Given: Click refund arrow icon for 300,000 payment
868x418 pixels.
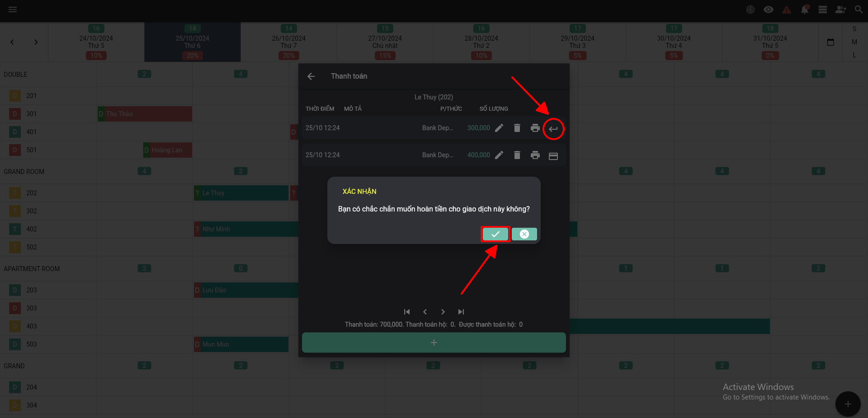Looking at the screenshot, I should (553, 129).
